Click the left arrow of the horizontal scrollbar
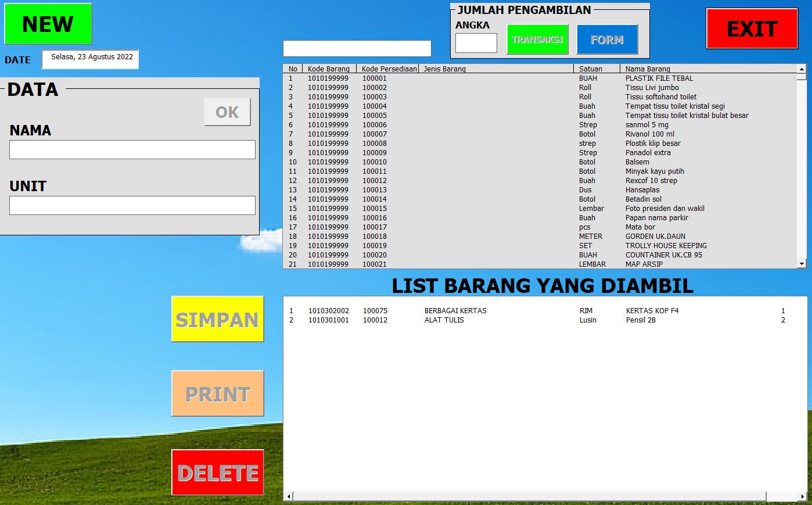This screenshot has height=505, width=812. 289,497
